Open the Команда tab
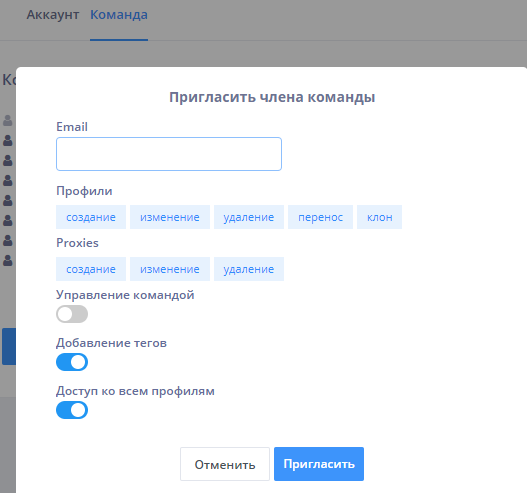The height and width of the screenshot is (493, 527). point(119,15)
